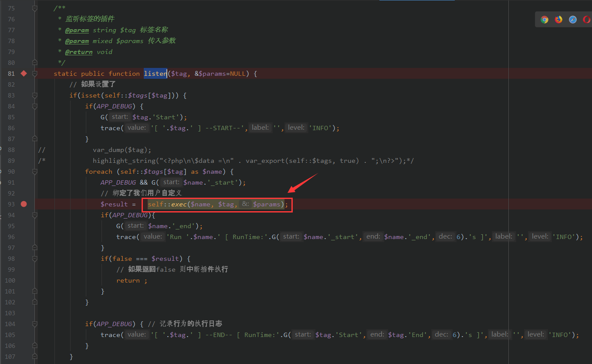The image size is (592, 364).
Task: Click 'return ;' statement on line 100
Action: pyautogui.click(x=132, y=280)
